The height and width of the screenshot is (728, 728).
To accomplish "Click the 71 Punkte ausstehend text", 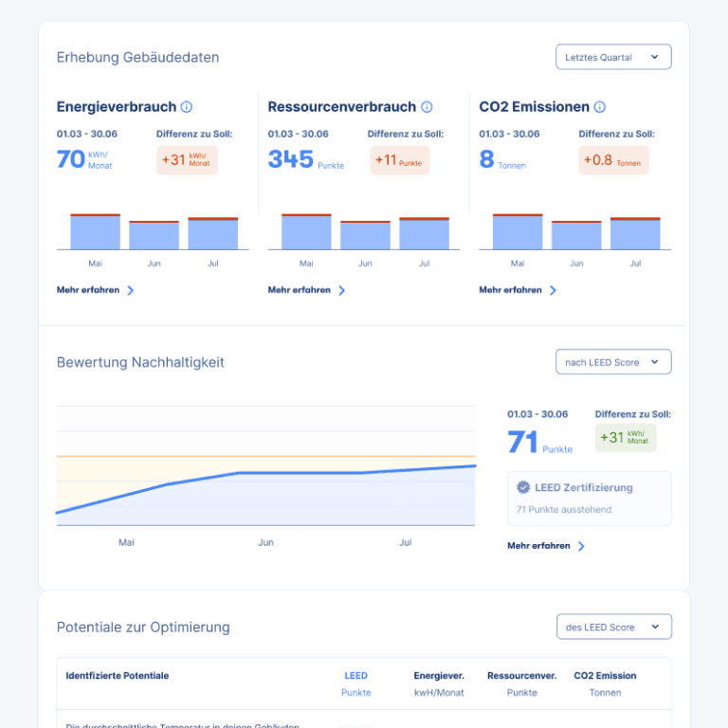I will pyautogui.click(x=564, y=509).
